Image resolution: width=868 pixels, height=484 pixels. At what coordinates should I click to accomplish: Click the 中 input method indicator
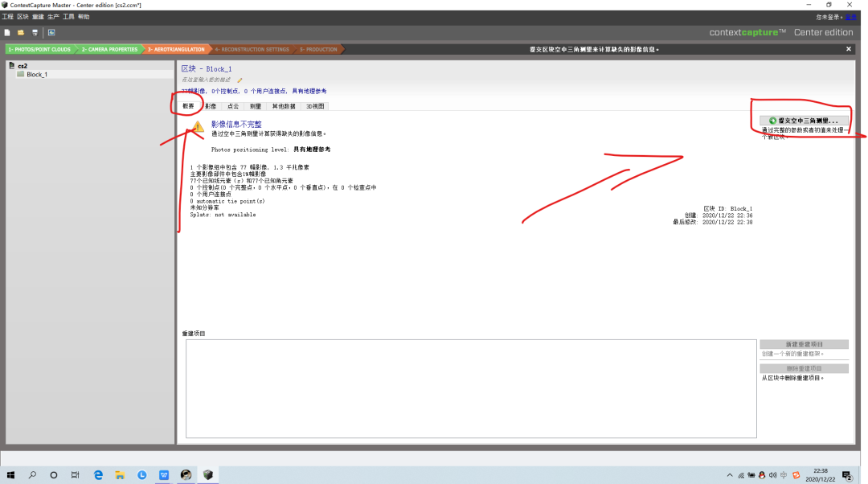pos(784,475)
